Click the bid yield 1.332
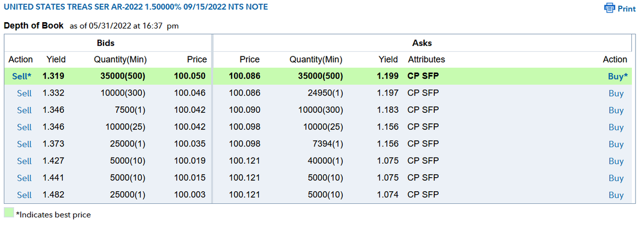Viewport: 644px width, 227px height. point(53,93)
